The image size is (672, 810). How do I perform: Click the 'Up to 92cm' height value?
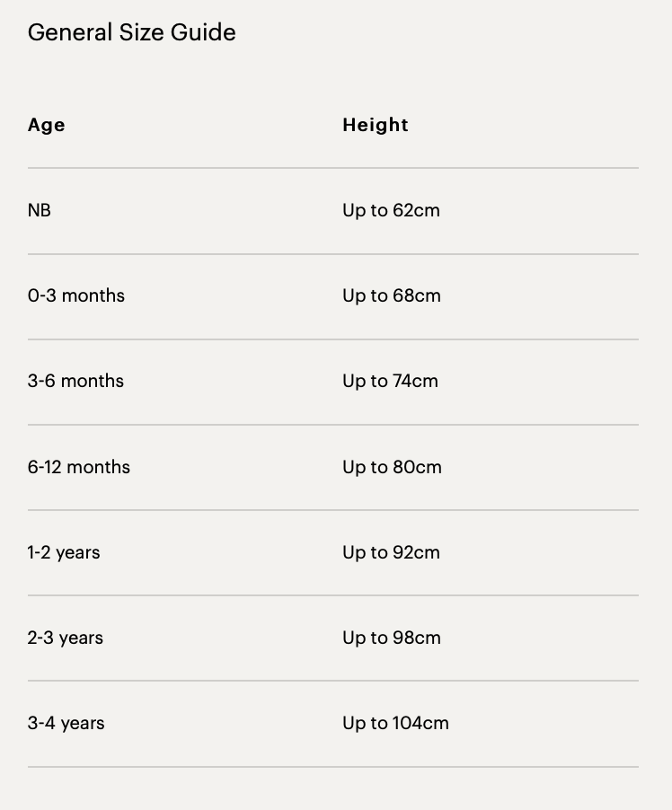pyautogui.click(x=391, y=552)
